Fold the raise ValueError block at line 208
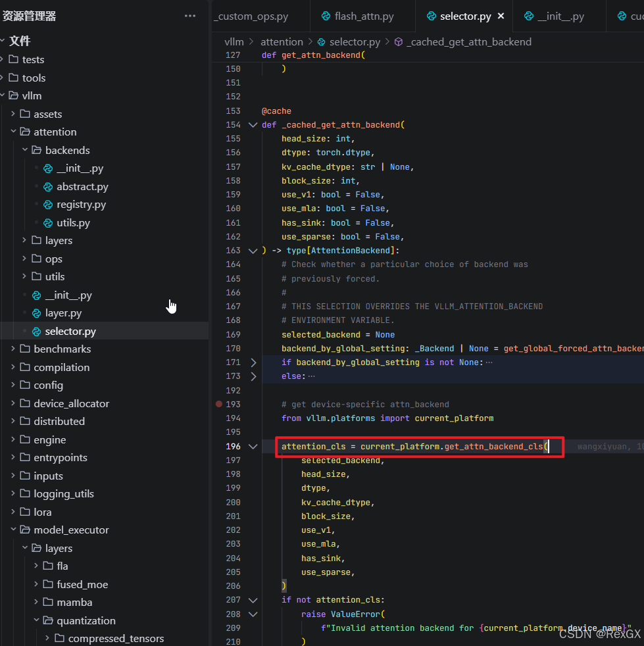 253,614
